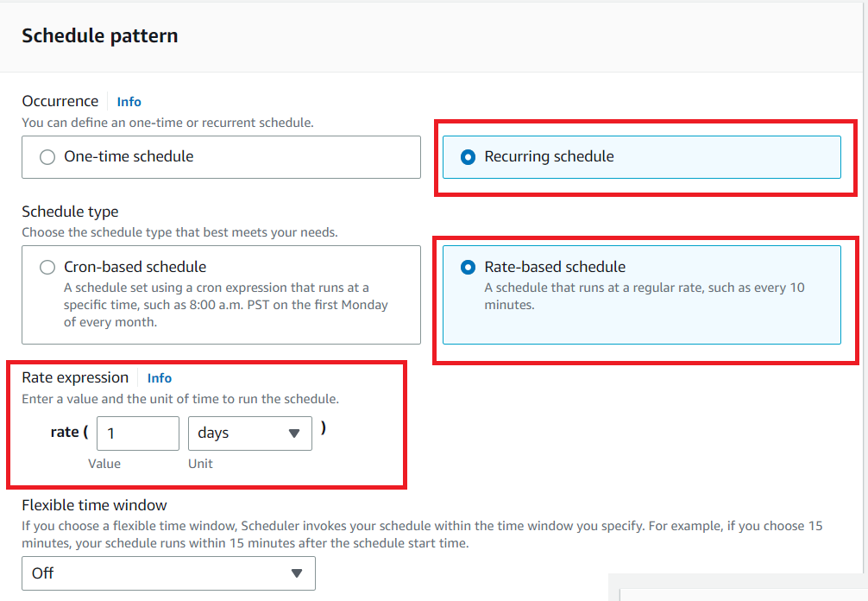Click the Flexible time window label
The width and height of the screenshot is (868, 601).
point(95,505)
